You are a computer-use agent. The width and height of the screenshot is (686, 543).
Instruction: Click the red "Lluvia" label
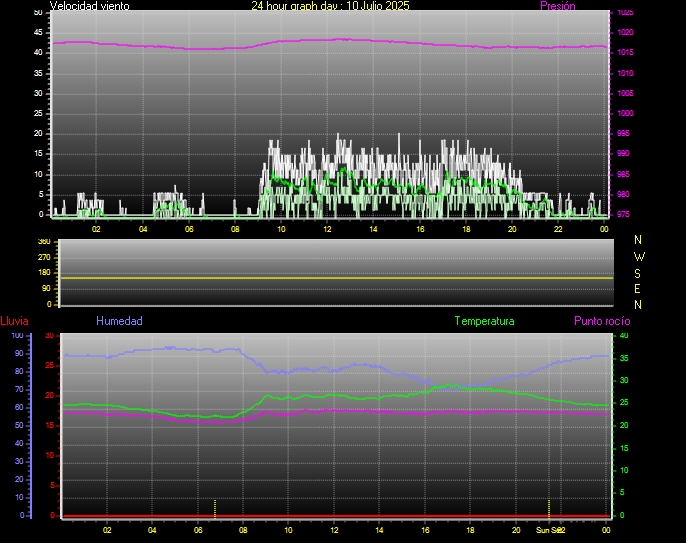[14, 321]
